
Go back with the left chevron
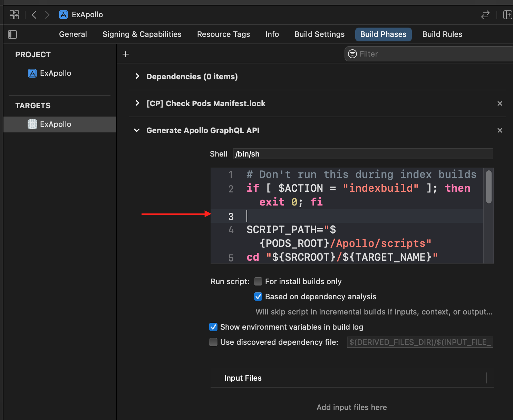click(34, 14)
